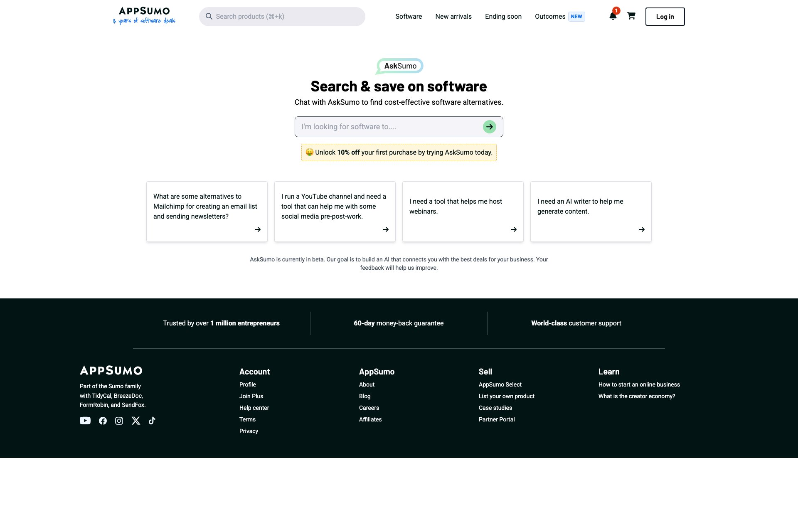Open AppSumo's TikTok icon

tap(152, 421)
